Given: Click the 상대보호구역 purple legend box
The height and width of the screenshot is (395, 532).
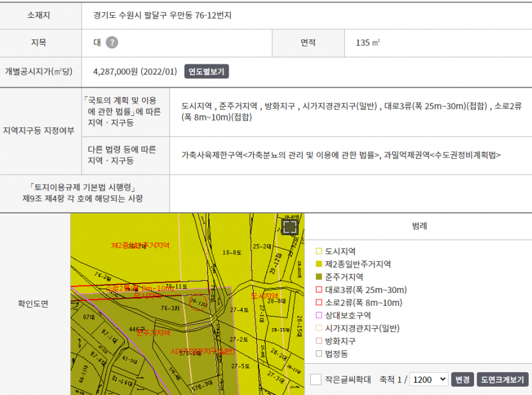Looking at the screenshot, I should pos(319,315).
